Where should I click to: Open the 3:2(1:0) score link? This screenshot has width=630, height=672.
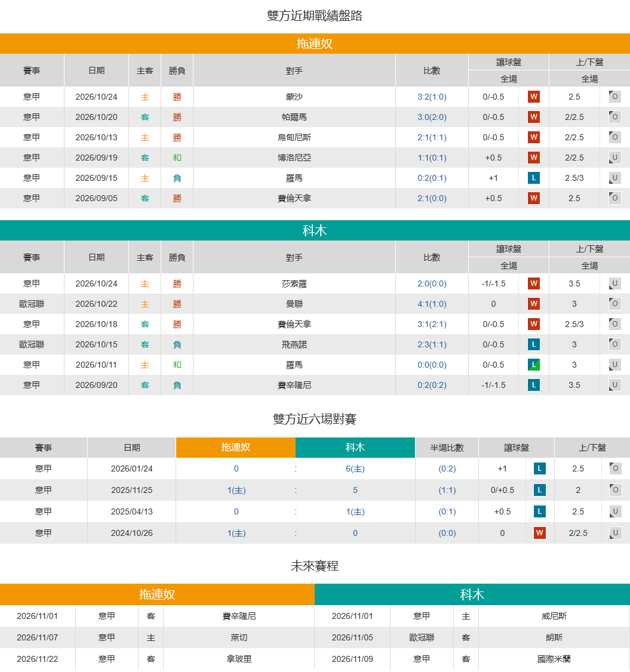pos(432,97)
